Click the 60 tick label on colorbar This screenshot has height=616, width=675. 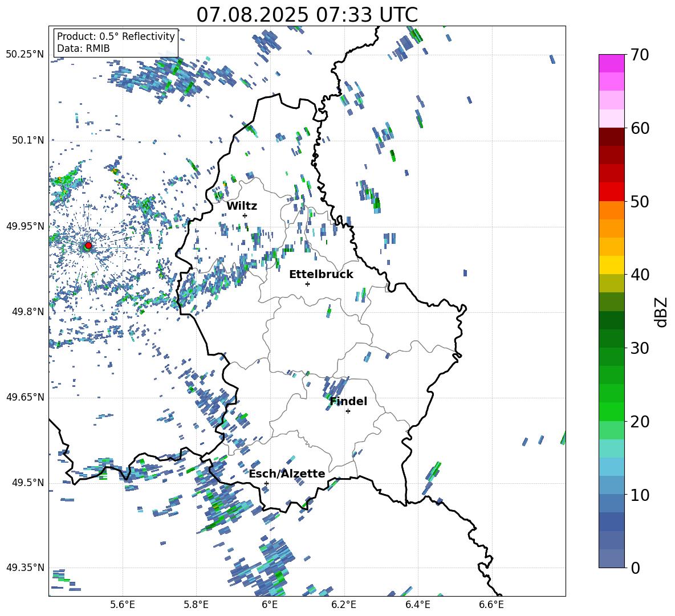click(x=640, y=128)
